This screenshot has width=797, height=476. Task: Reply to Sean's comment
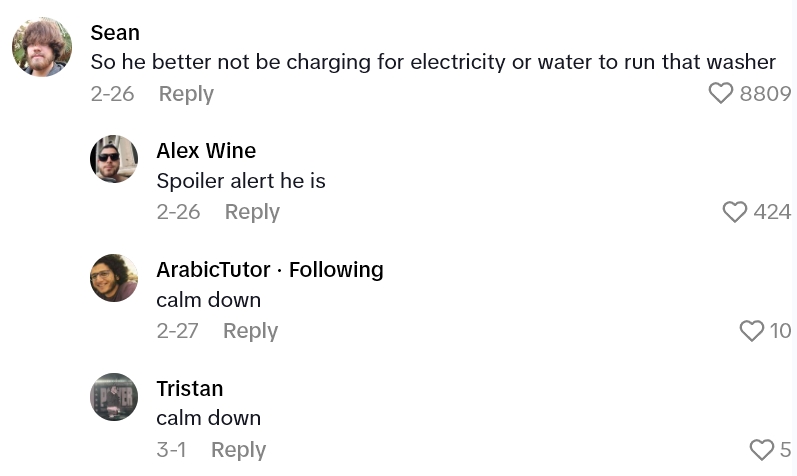coord(186,94)
